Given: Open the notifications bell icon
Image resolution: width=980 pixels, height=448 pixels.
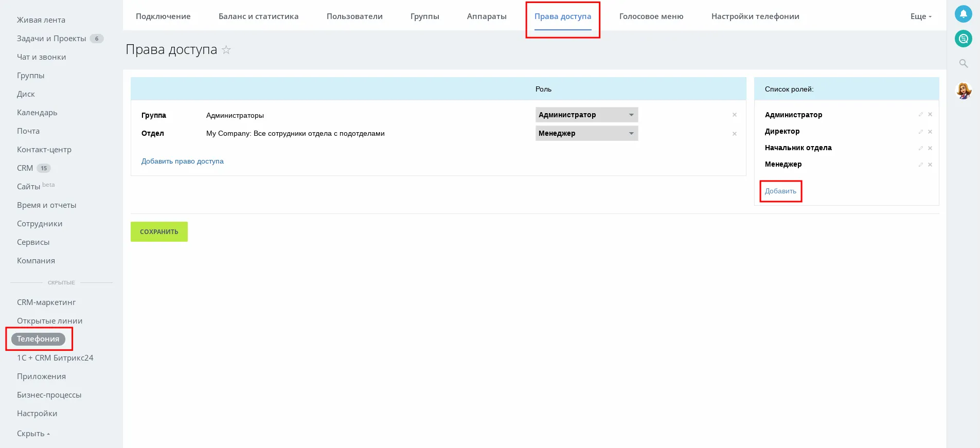Looking at the screenshot, I should (963, 14).
